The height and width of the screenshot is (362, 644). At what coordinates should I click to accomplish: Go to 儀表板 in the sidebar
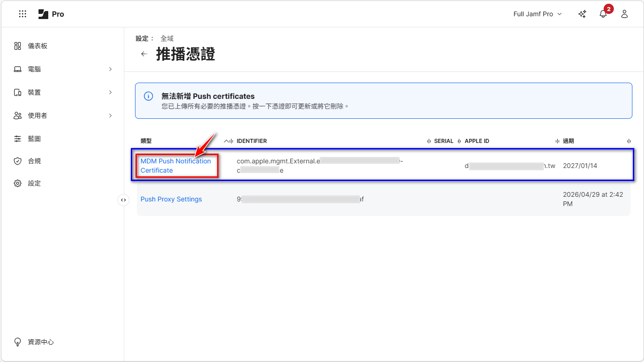pos(37,46)
